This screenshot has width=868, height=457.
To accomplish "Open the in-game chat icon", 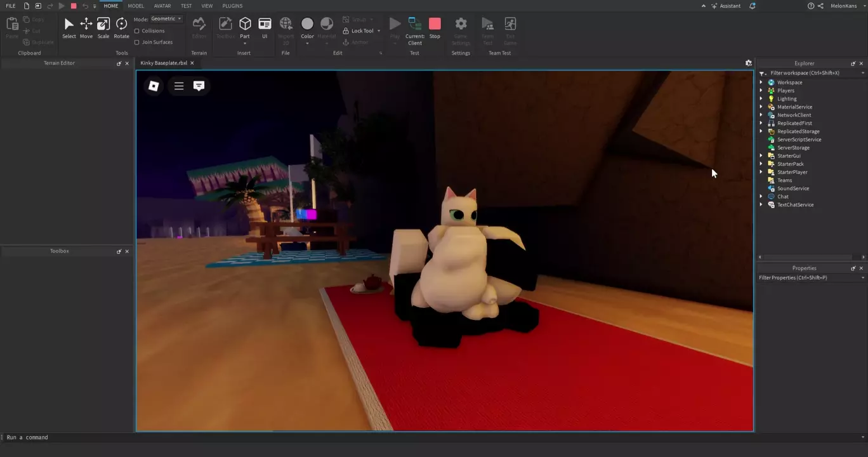I will [x=199, y=86].
